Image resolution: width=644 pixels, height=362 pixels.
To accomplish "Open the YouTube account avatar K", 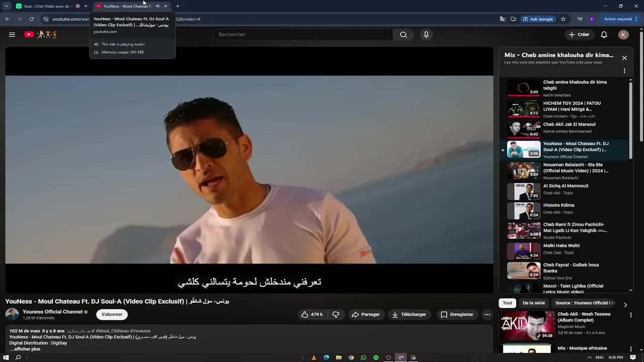I will tap(623, 35).
